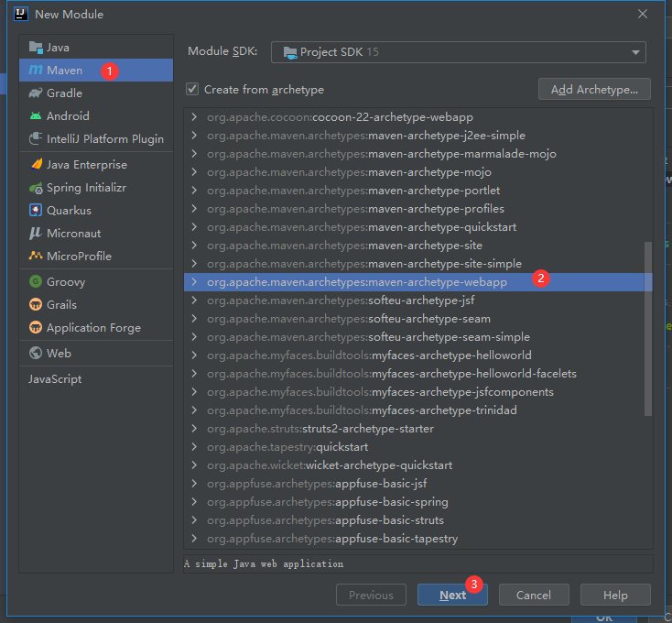Expand struts2-archetype-starter chevron
The width and height of the screenshot is (672, 623).
tap(194, 429)
